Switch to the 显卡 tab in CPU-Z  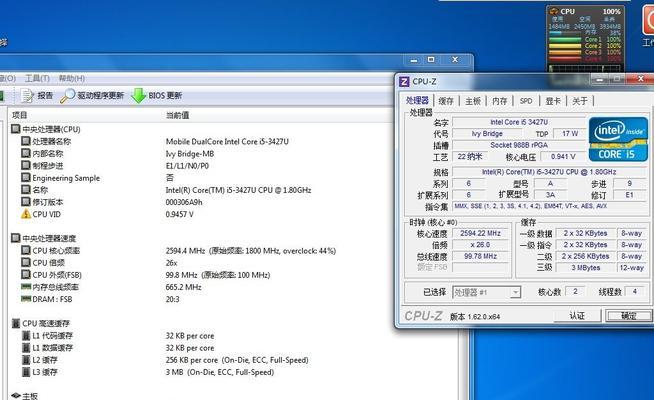tap(553, 101)
